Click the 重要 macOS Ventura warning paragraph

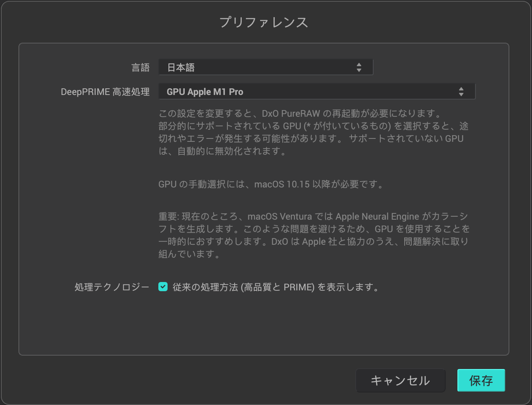click(314, 235)
